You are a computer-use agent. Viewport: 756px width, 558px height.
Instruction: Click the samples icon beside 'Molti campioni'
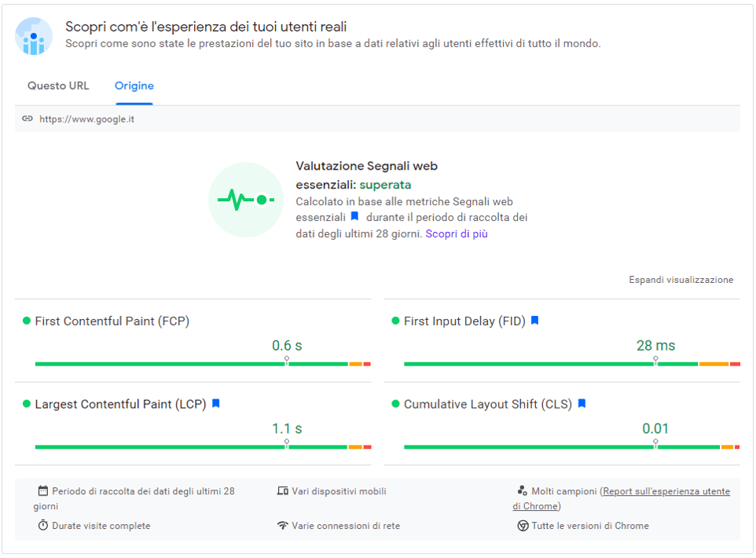pyautogui.click(x=522, y=490)
